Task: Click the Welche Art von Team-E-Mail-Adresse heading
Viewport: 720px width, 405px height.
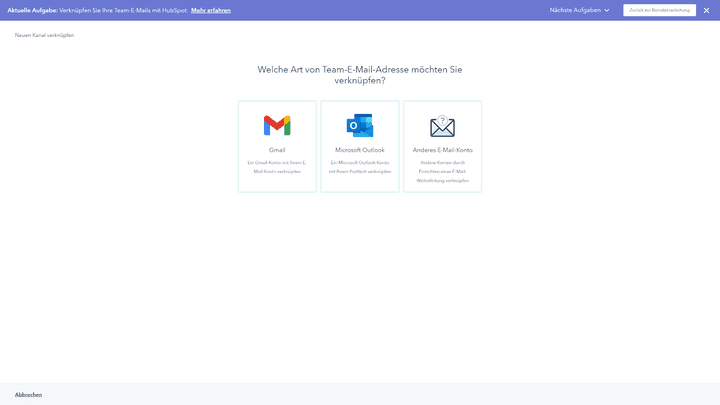Action: tap(360, 75)
